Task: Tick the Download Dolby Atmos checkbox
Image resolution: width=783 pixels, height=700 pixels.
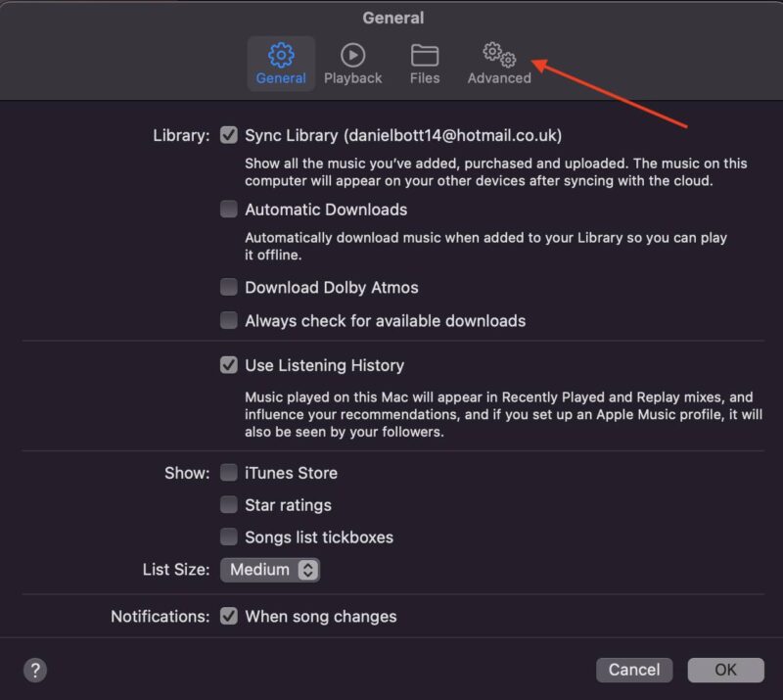Action: coord(229,288)
